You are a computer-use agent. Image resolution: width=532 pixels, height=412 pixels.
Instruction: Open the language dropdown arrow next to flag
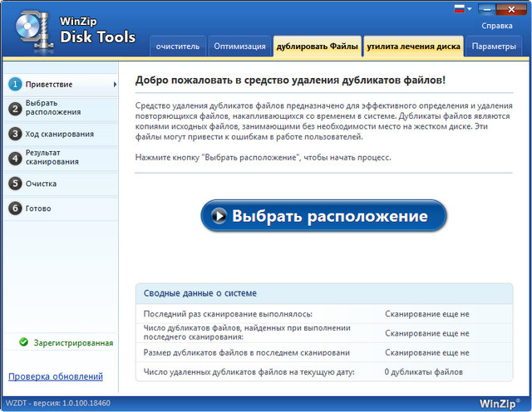click(470, 9)
